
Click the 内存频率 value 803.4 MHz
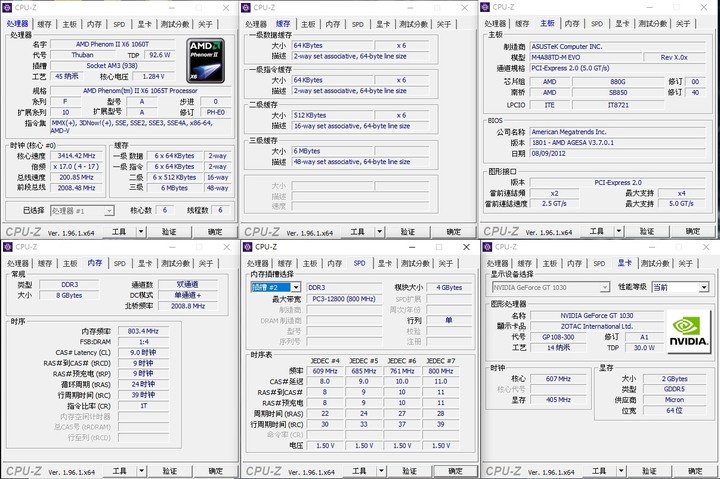tap(143, 331)
